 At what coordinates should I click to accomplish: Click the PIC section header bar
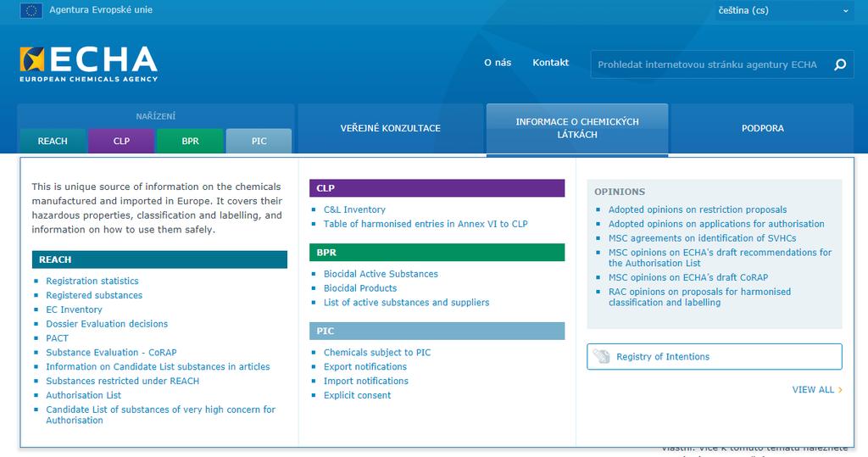[x=437, y=332]
